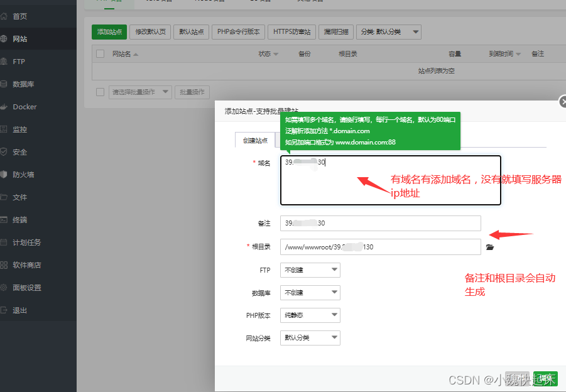Open the 数据库 不创建 dropdown
566x392 pixels.
[310, 293]
